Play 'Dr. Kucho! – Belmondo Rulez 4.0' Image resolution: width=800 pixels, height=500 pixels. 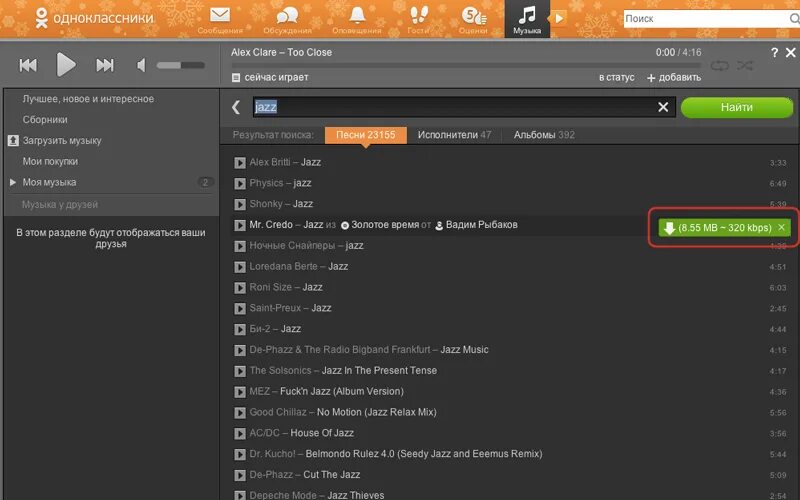point(240,455)
